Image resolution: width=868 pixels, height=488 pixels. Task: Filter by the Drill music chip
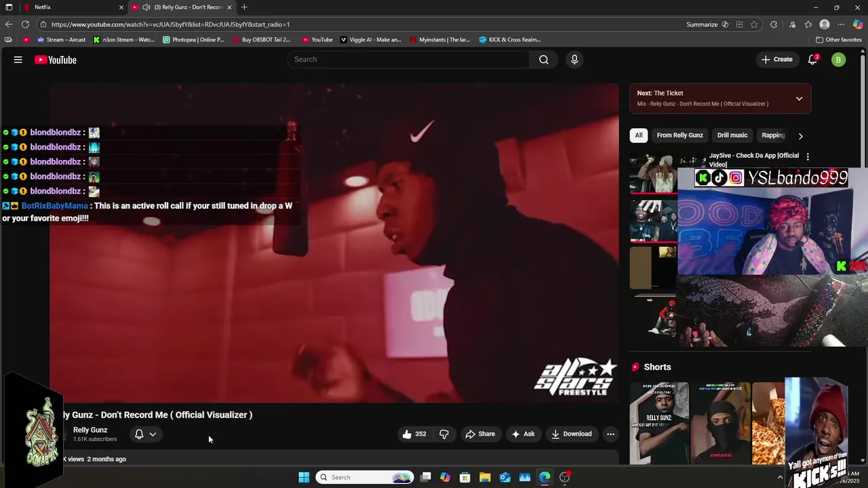pos(732,135)
